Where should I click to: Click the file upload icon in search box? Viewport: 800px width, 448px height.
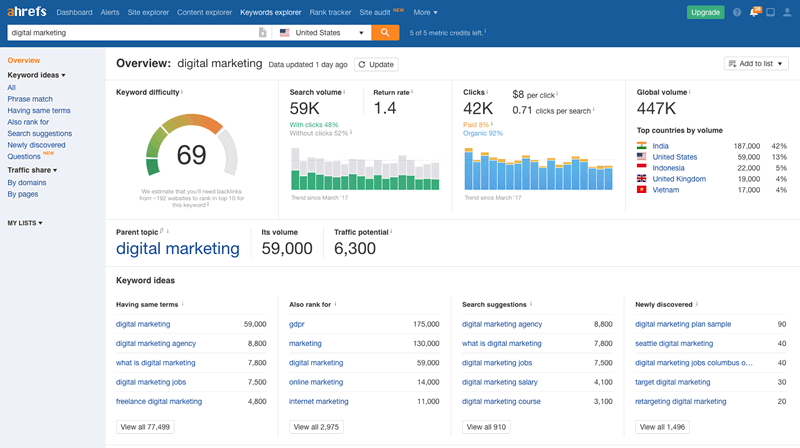pyautogui.click(x=262, y=33)
